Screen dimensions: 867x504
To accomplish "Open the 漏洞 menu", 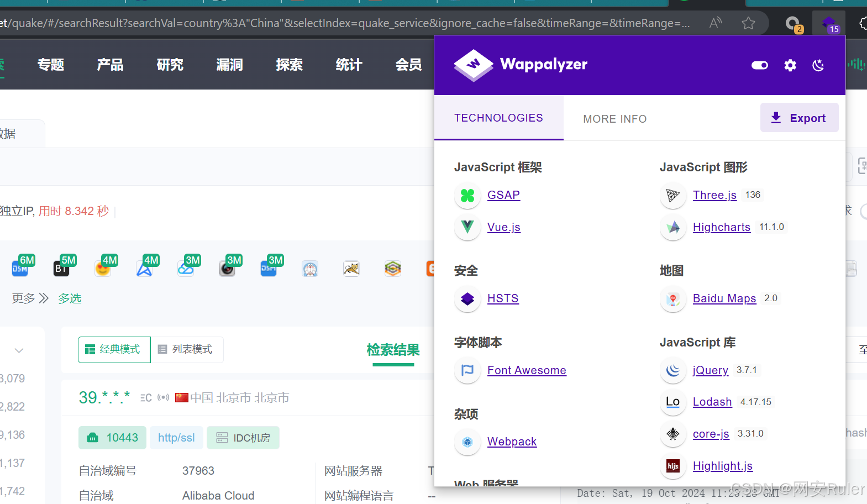I will (230, 65).
